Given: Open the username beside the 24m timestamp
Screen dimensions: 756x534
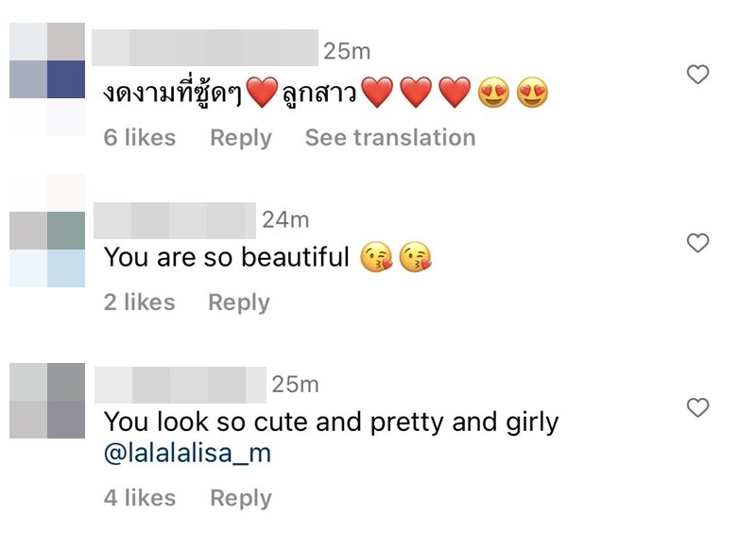Looking at the screenshot, I should click(176, 220).
